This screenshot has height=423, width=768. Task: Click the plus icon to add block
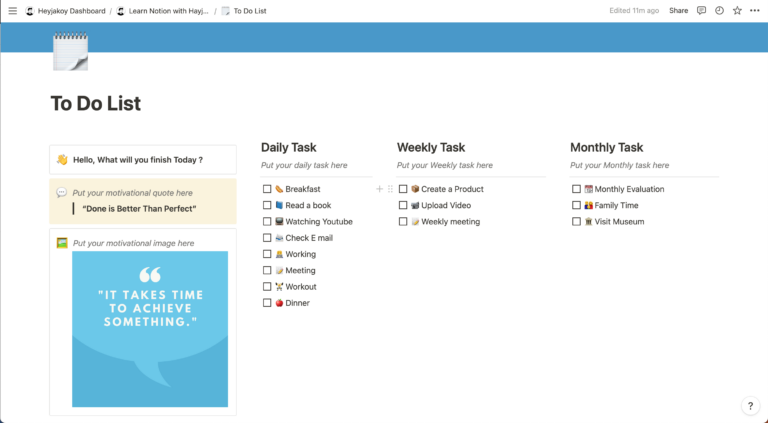tap(379, 189)
